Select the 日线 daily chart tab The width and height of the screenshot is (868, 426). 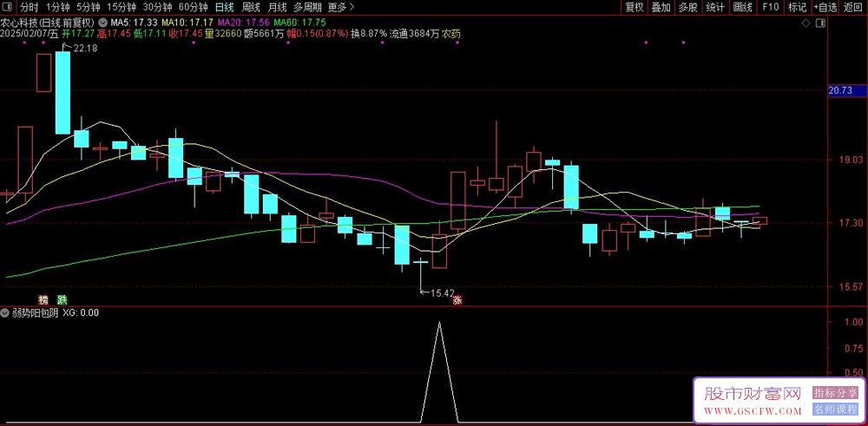224,7
